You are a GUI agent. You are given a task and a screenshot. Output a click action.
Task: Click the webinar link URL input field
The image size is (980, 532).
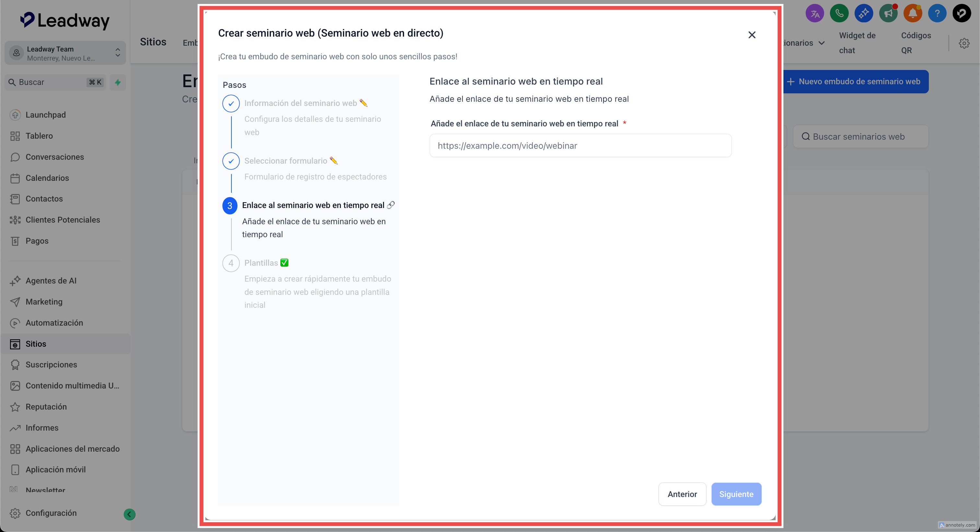click(580, 146)
